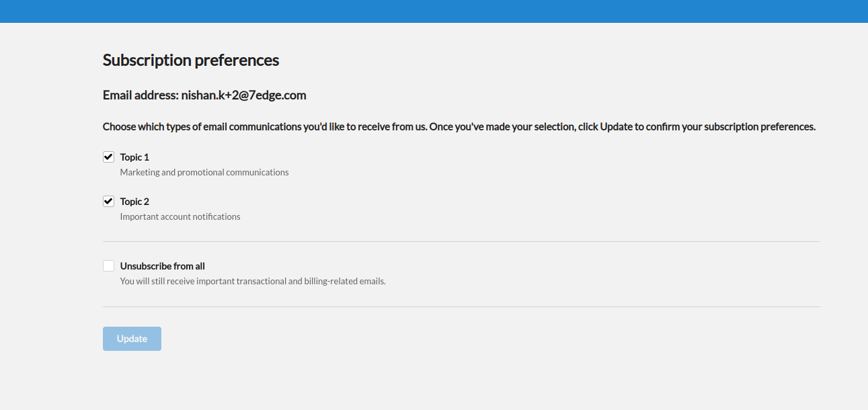Click the transactional and billing-related emails note
The height and width of the screenshot is (410, 868).
pos(253,281)
